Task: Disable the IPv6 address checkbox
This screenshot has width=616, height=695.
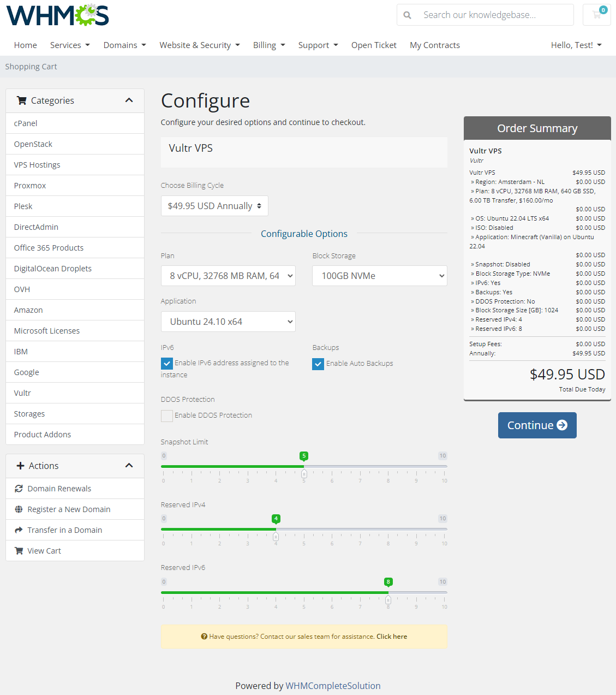Action: pos(166,363)
